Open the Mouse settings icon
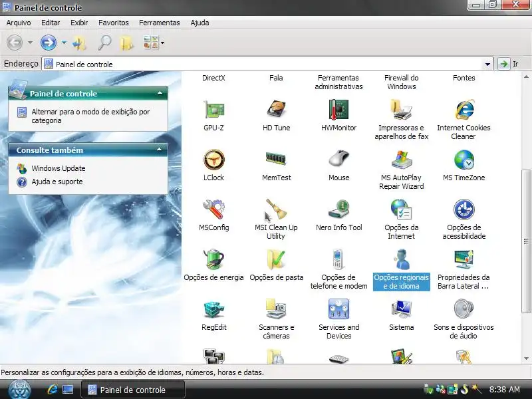The width and height of the screenshot is (532, 399). pyautogui.click(x=338, y=159)
